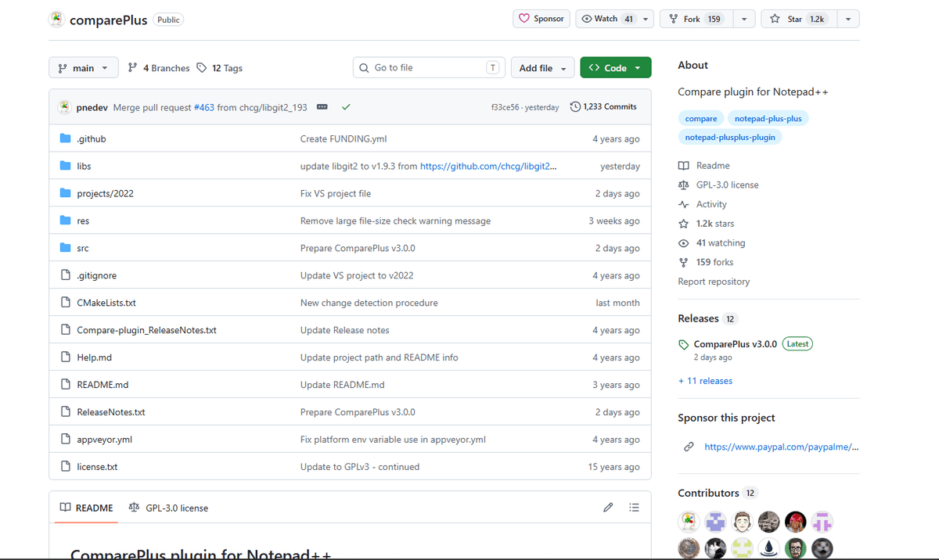Toggle Watch on the repository

[608, 19]
